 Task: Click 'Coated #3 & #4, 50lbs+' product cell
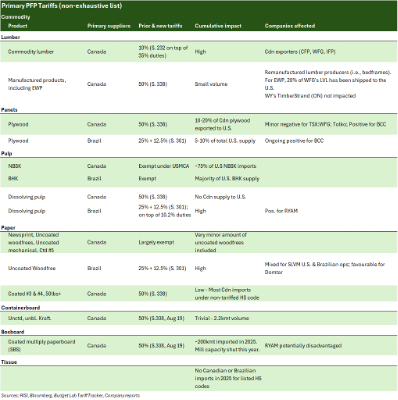tap(34, 294)
